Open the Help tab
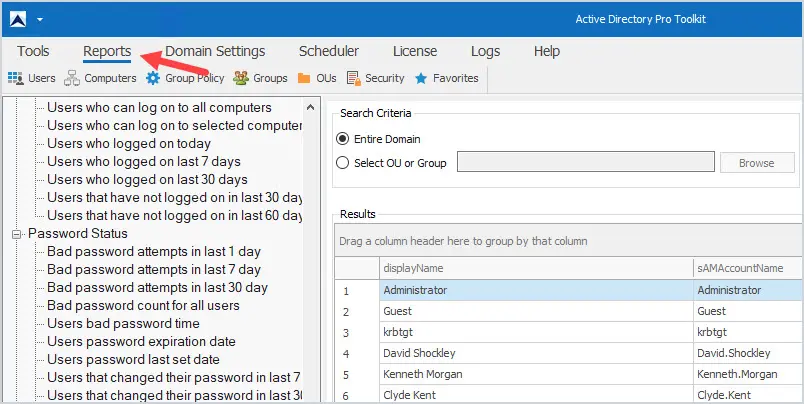 coord(547,51)
